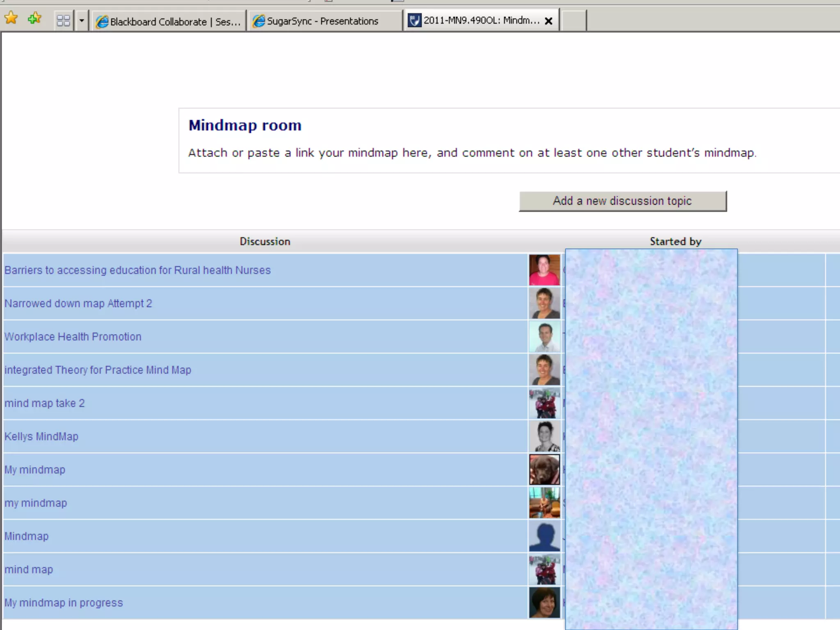Open Narrowed down map Attempt 2 discussion
The height and width of the screenshot is (630, 840).
pos(78,304)
